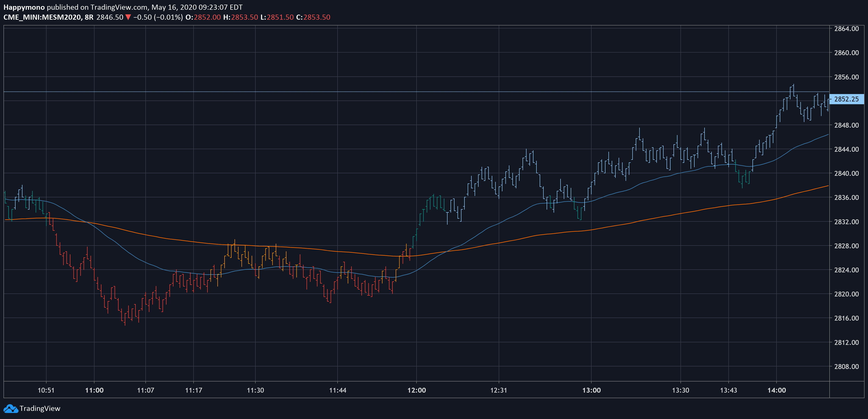Click the open value O:2852.00
Viewport: 868px width, 419px height.
click(x=203, y=17)
